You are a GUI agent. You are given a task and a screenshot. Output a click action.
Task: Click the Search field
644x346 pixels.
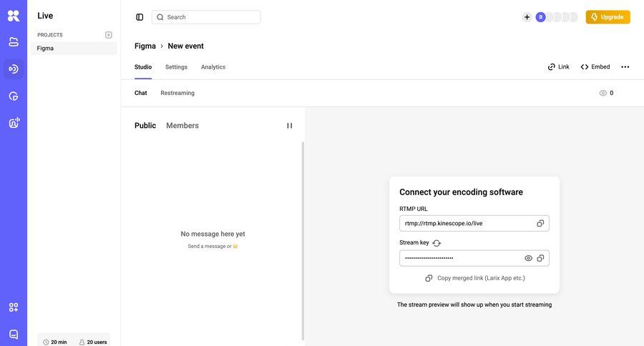click(x=206, y=17)
